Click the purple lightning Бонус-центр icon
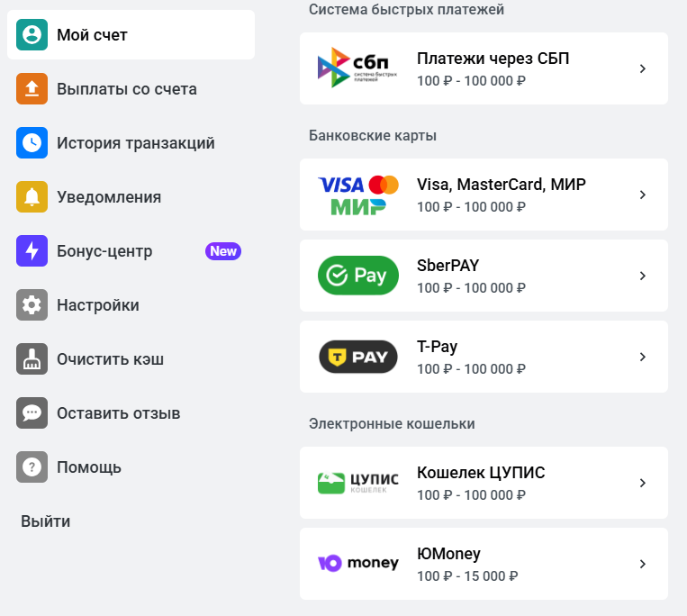The width and height of the screenshot is (687, 616). 32,251
